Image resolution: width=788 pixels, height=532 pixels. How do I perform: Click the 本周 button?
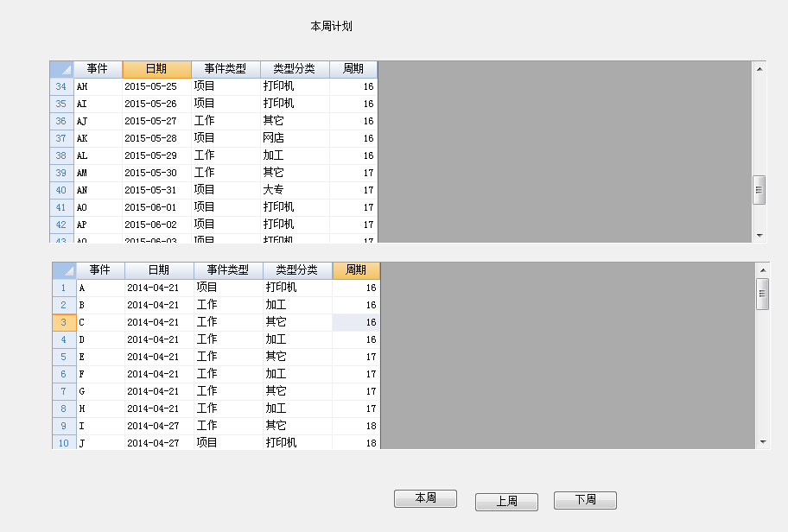pyautogui.click(x=425, y=498)
